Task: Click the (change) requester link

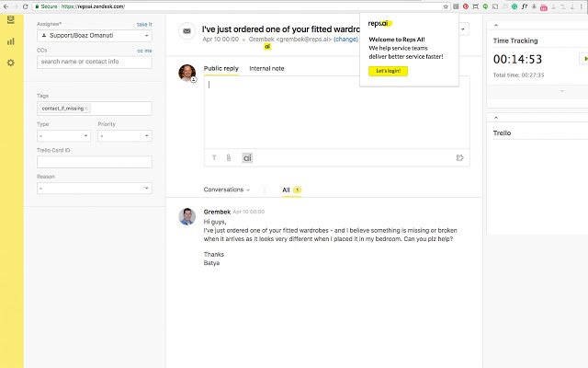Action: [345, 39]
